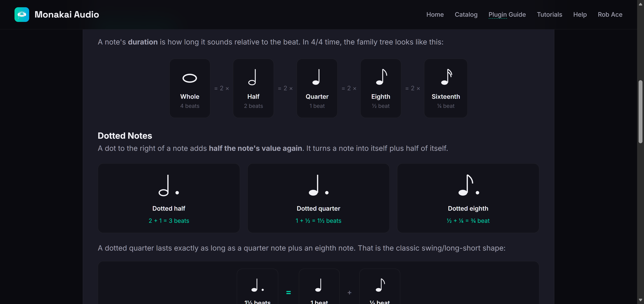
Task: Click the bold phrase 'half the note's value again'
Action: coord(256,148)
